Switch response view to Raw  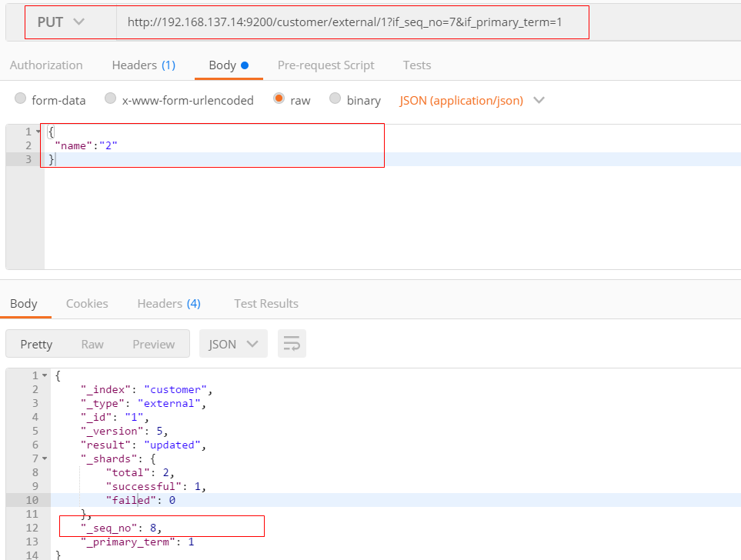[92, 344]
